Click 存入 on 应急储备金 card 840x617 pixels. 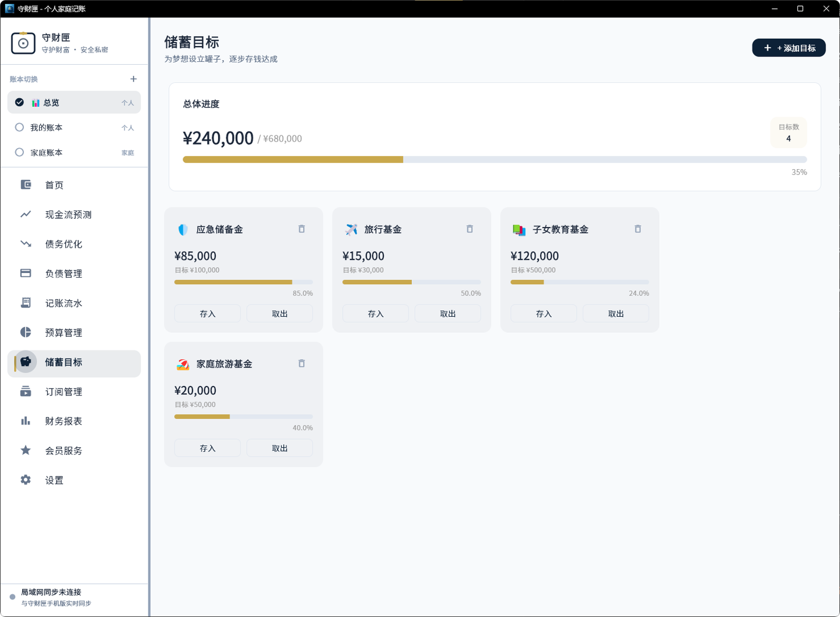[x=208, y=314]
